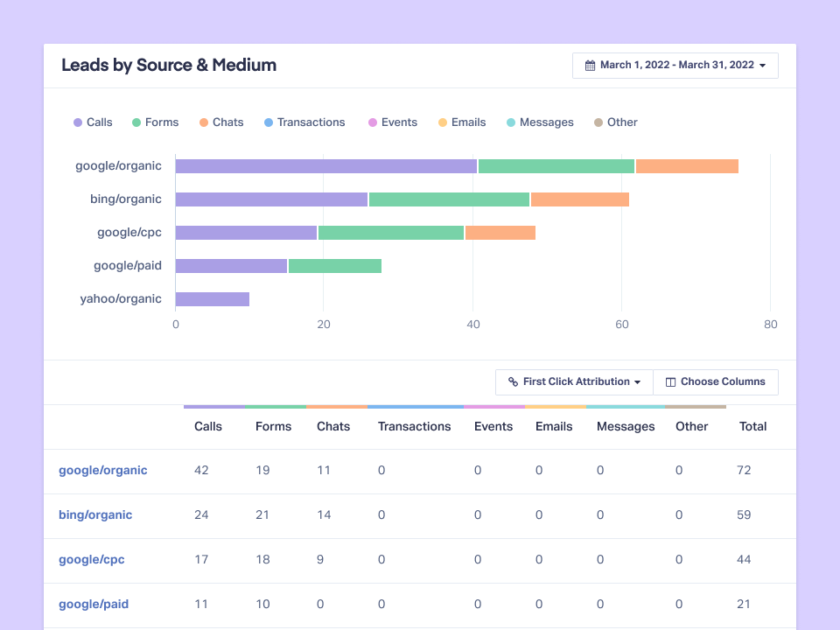The image size is (840, 630).
Task: Click the chain-link icon on First Click Attribution
Action: coord(514,381)
